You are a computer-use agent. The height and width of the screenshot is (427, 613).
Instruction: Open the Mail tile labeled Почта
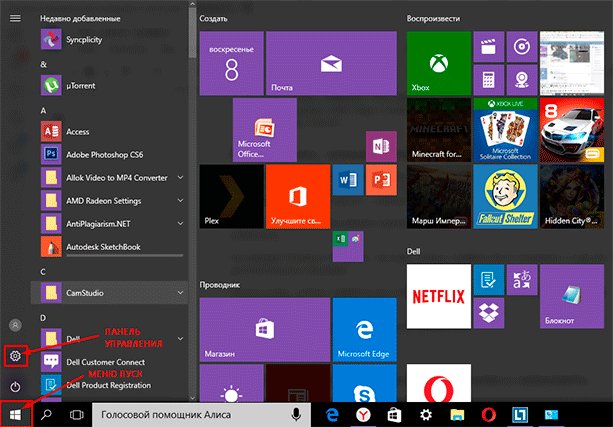pos(331,63)
